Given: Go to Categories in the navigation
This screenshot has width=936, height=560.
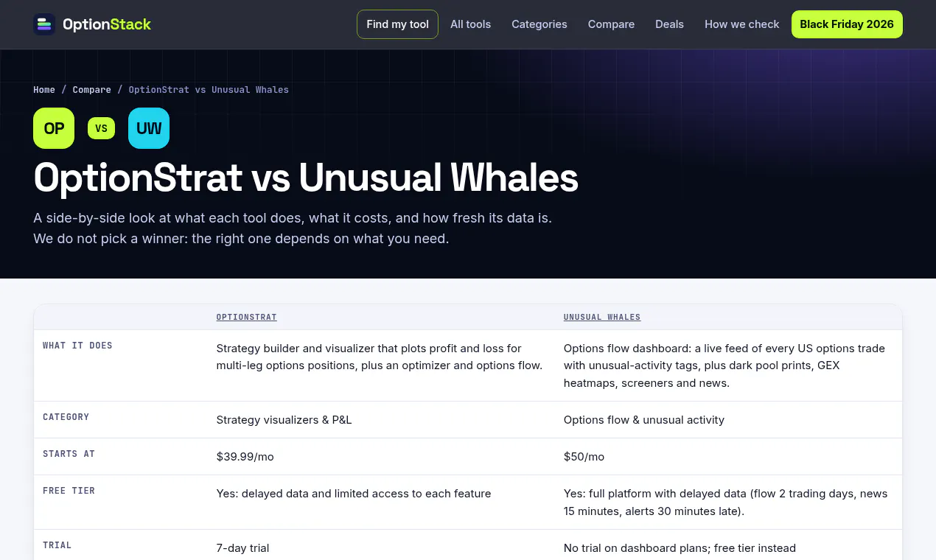Looking at the screenshot, I should (539, 24).
